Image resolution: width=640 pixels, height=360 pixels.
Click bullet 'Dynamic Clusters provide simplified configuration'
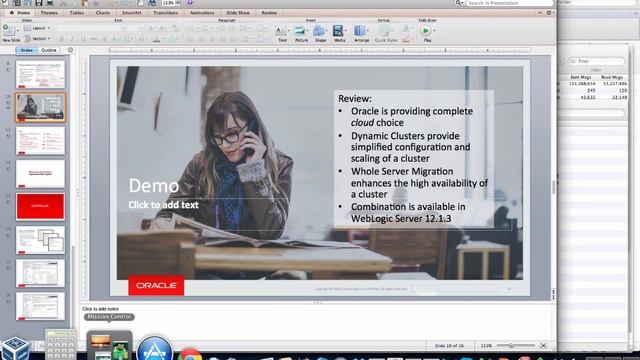click(x=410, y=147)
